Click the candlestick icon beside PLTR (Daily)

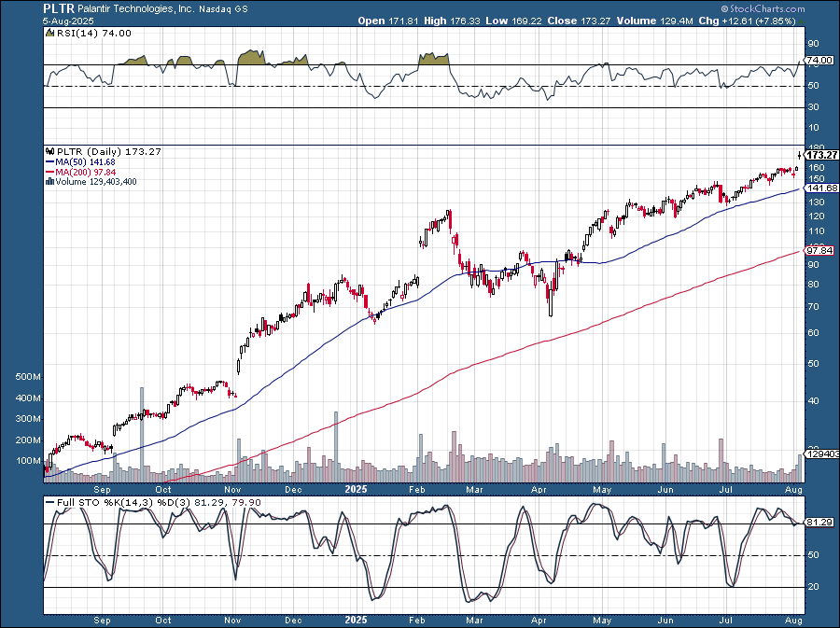tap(50, 151)
